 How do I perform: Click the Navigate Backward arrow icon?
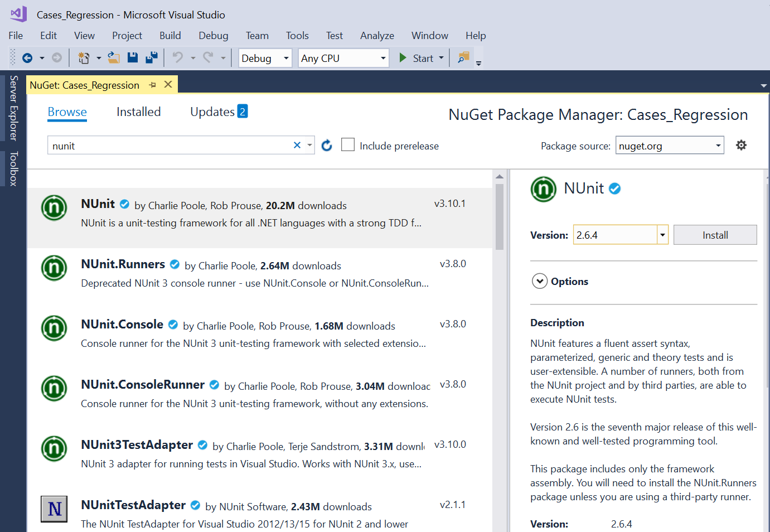click(27, 58)
